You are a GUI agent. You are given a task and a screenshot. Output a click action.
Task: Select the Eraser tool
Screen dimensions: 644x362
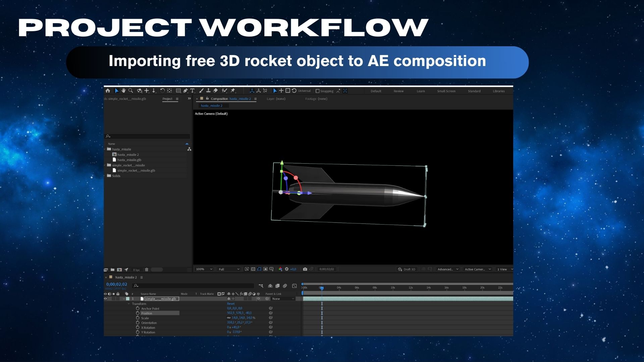pyautogui.click(x=215, y=90)
